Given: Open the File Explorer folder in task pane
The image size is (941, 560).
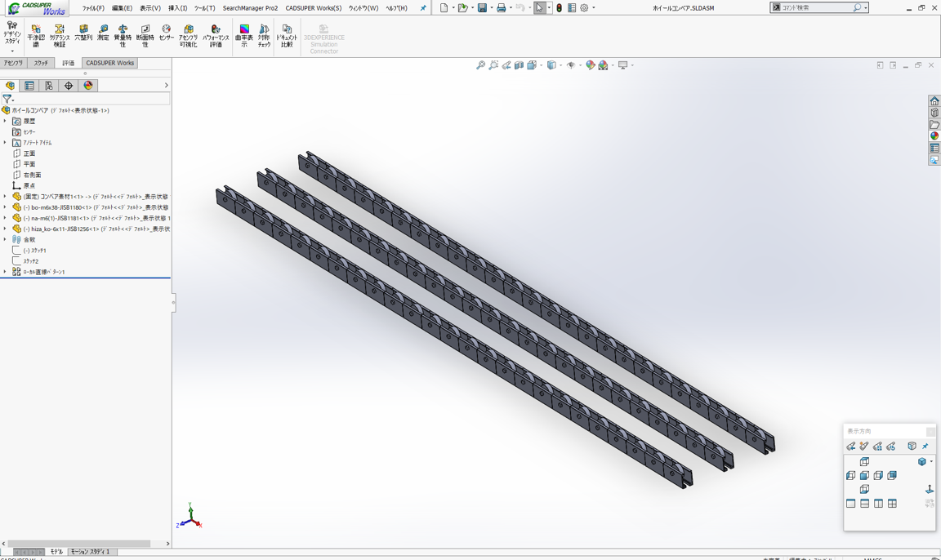Looking at the screenshot, I should pos(934,125).
